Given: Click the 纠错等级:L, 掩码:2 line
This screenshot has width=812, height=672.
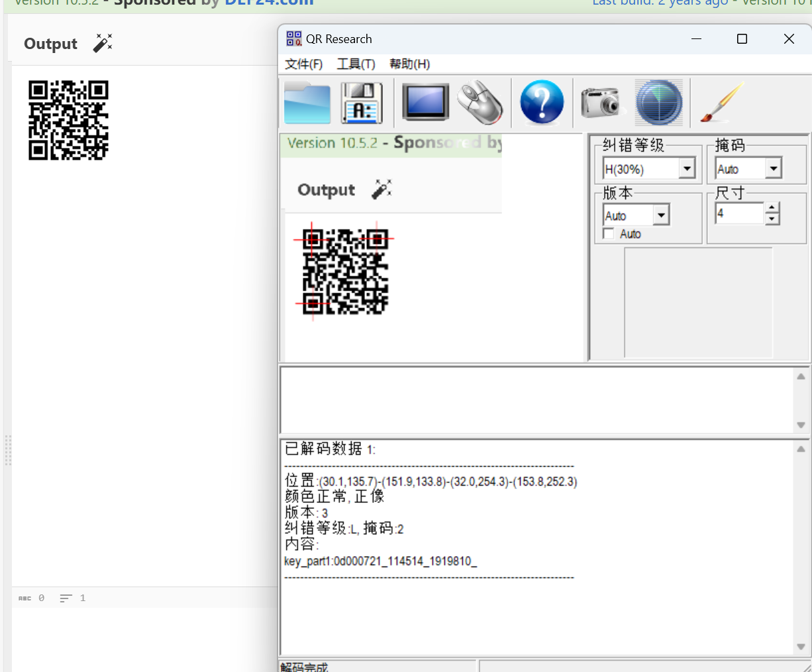Looking at the screenshot, I should pos(344,528).
